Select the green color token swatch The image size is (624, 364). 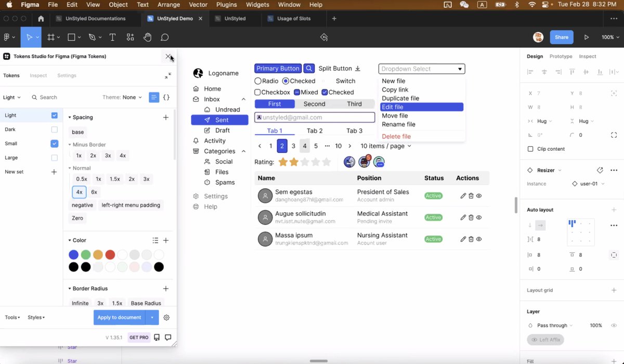[x=86, y=254]
